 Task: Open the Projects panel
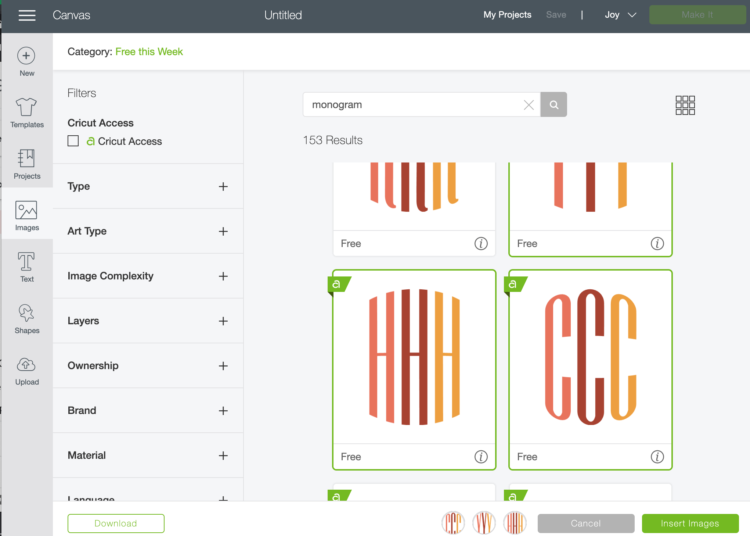pyautogui.click(x=26, y=162)
